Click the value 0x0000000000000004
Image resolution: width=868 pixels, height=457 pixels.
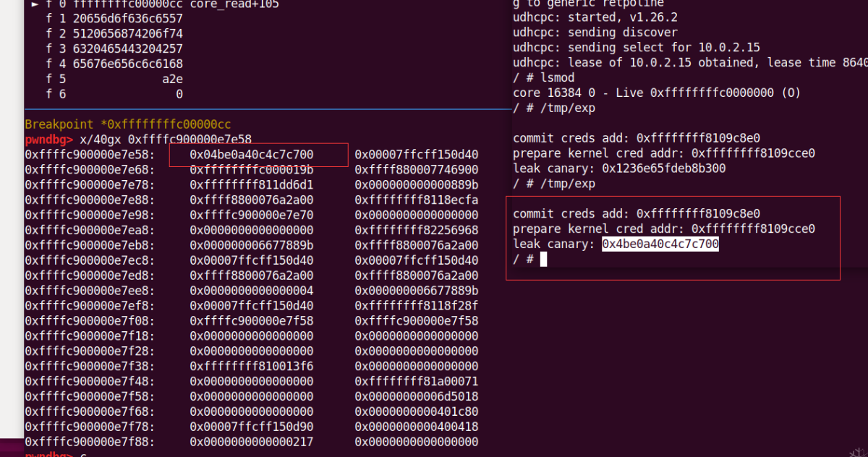pyautogui.click(x=252, y=291)
